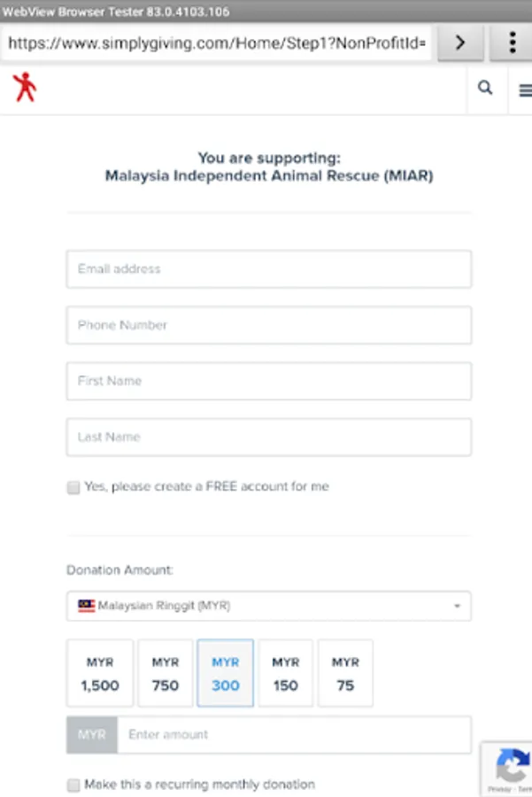Pick the MYR 75 donation option

tap(345, 673)
